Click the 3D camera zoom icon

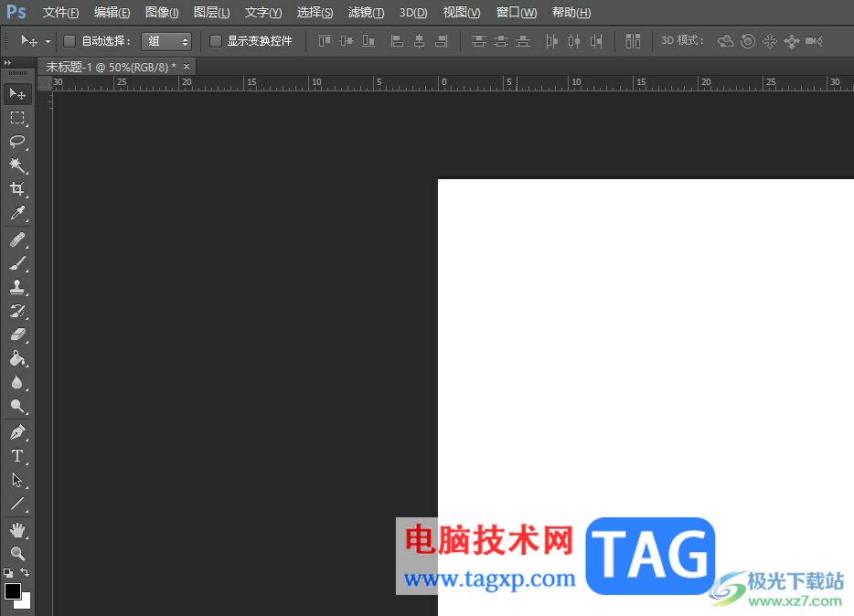click(x=814, y=41)
